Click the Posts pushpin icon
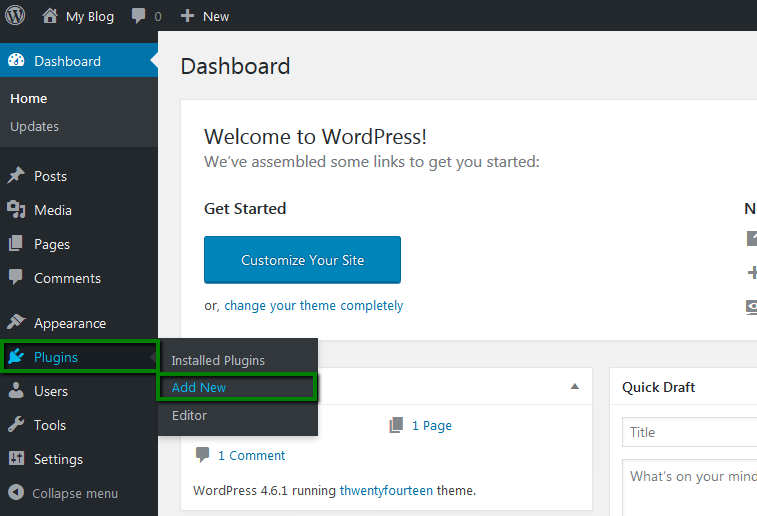The width and height of the screenshot is (757, 516). (x=16, y=176)
